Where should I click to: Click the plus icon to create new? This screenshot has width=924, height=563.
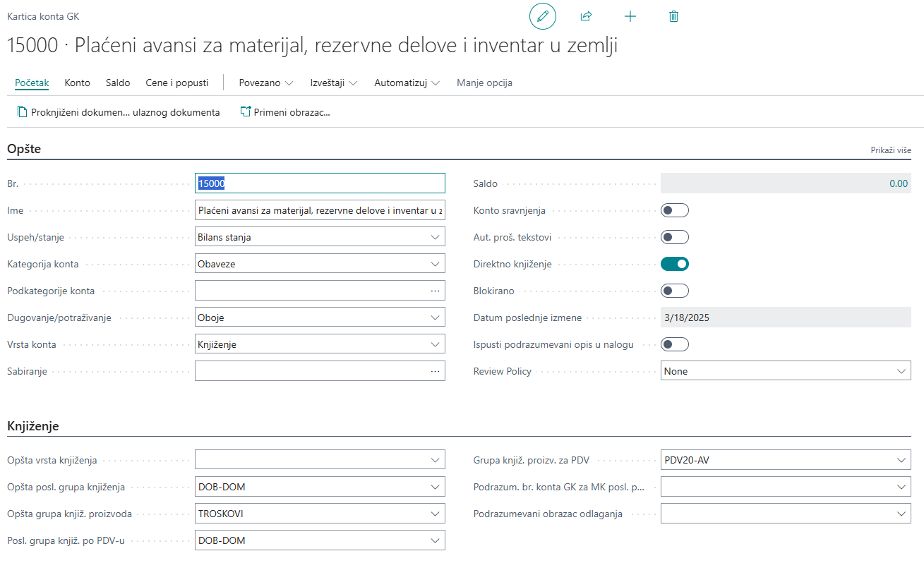tap(630, 16)
